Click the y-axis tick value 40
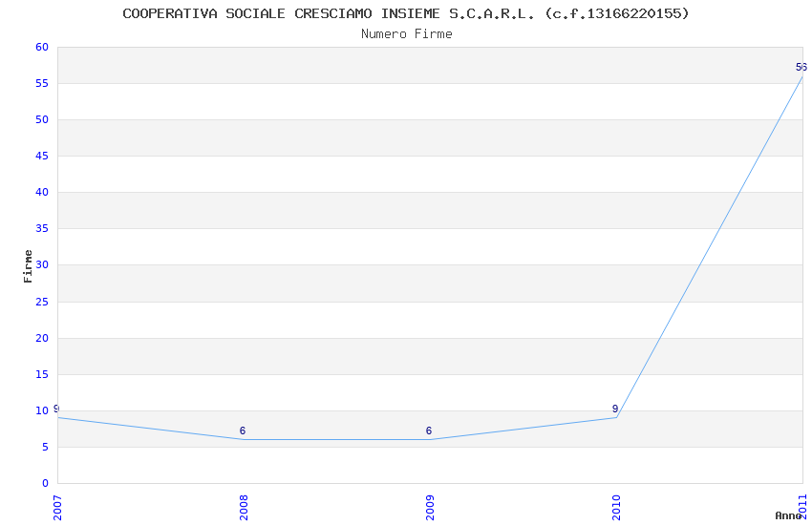 [42, 192]
